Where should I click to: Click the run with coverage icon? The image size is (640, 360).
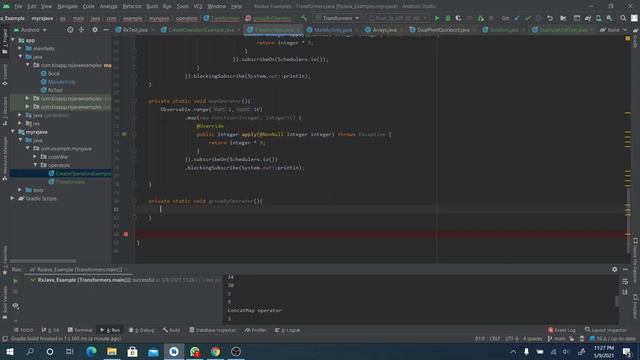point(458,18)
